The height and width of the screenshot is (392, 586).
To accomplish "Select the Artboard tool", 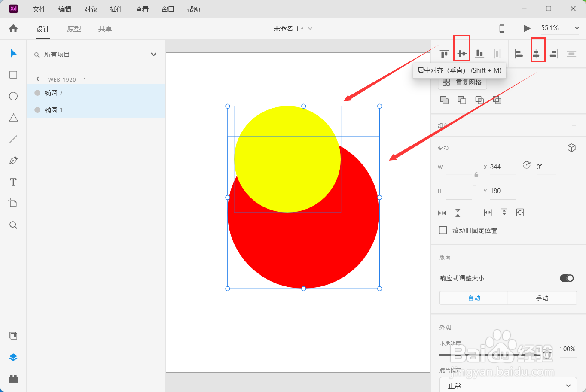I will click(13, 203).
